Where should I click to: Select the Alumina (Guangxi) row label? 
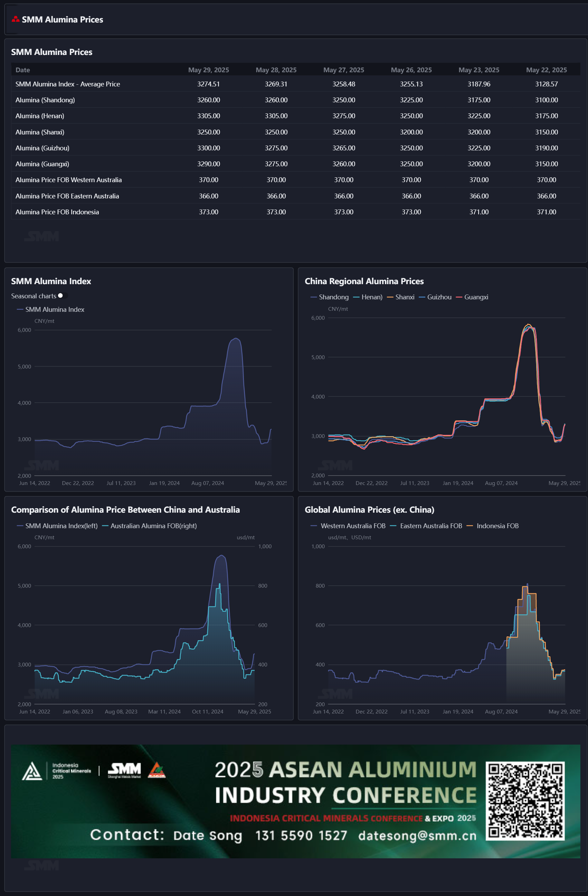(x=42, y=164)
